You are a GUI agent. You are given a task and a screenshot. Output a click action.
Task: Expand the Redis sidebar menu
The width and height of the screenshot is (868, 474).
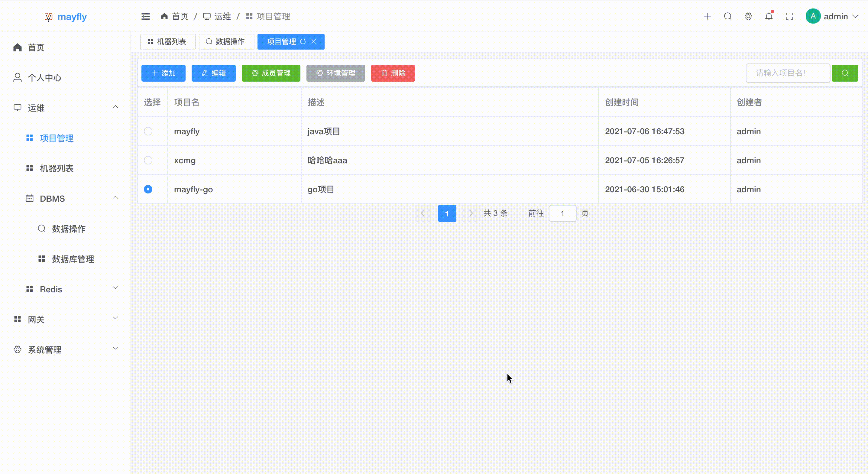click(50, 289)
